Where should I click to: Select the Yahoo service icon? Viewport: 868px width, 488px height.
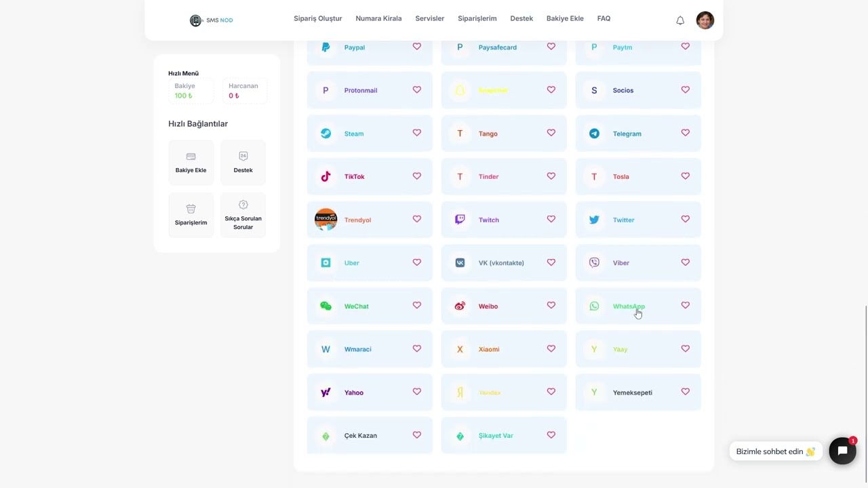coord(325,392)
